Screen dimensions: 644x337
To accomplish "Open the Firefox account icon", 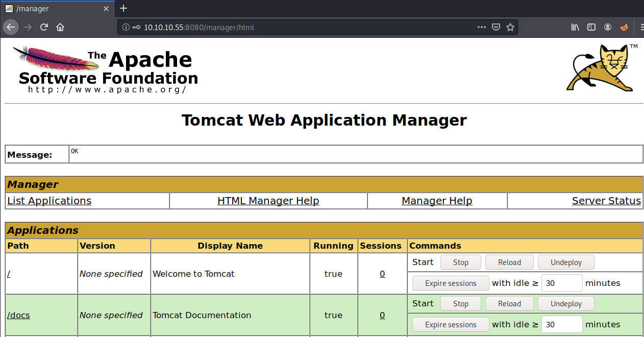I will [607, 27].
